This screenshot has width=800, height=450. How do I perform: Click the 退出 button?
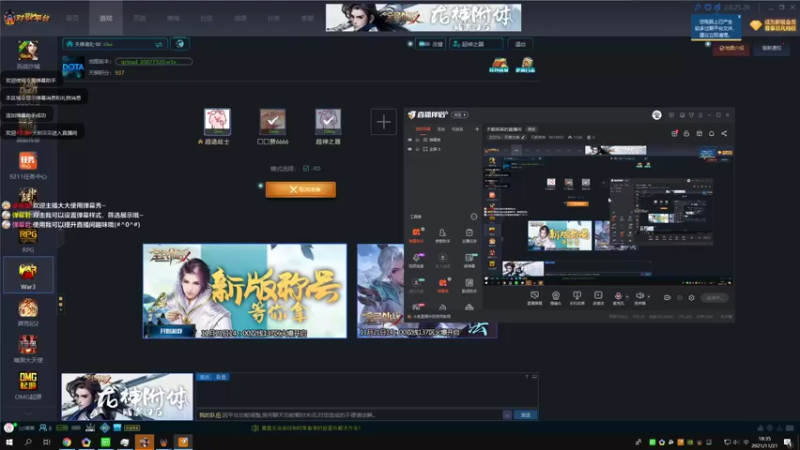[x=520, y=44]
